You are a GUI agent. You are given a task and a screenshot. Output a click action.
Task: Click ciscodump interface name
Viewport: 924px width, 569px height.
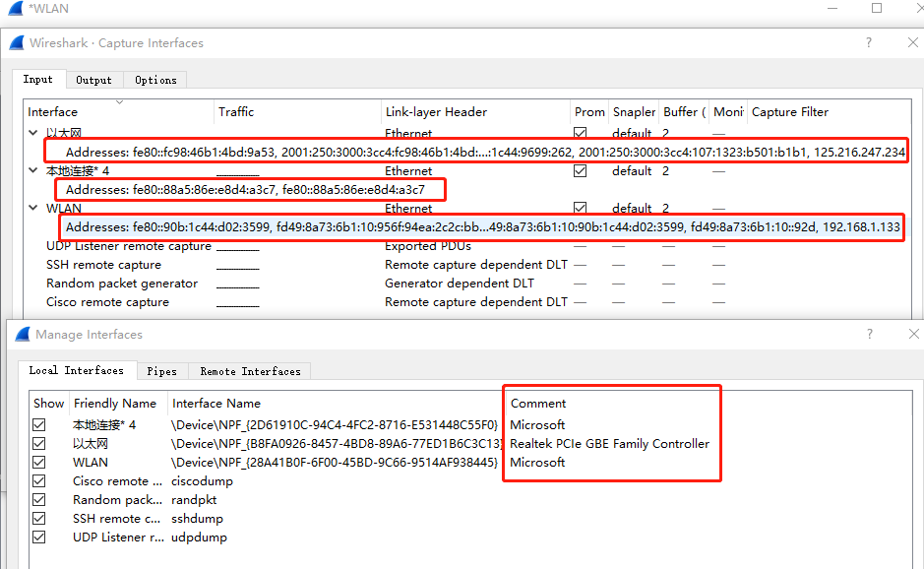click(x=202, y=481)
